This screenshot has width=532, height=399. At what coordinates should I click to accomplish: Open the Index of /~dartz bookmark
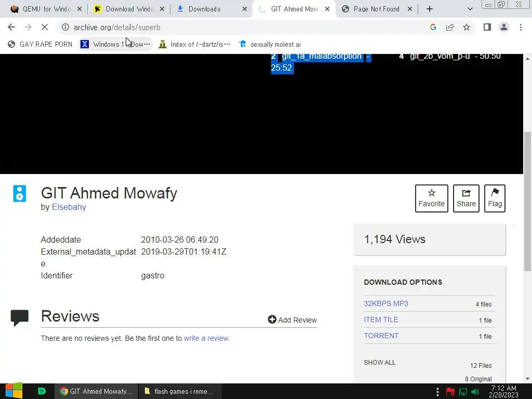click(x=194, y=44)
